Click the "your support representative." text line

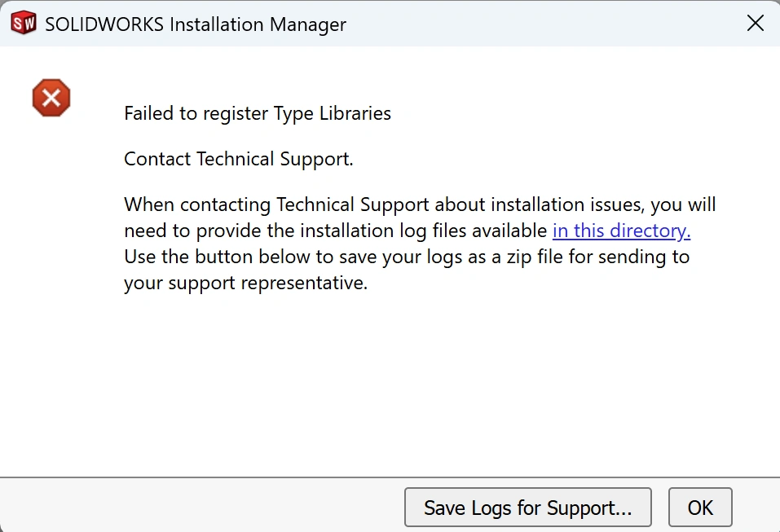[x=245, y=284]
